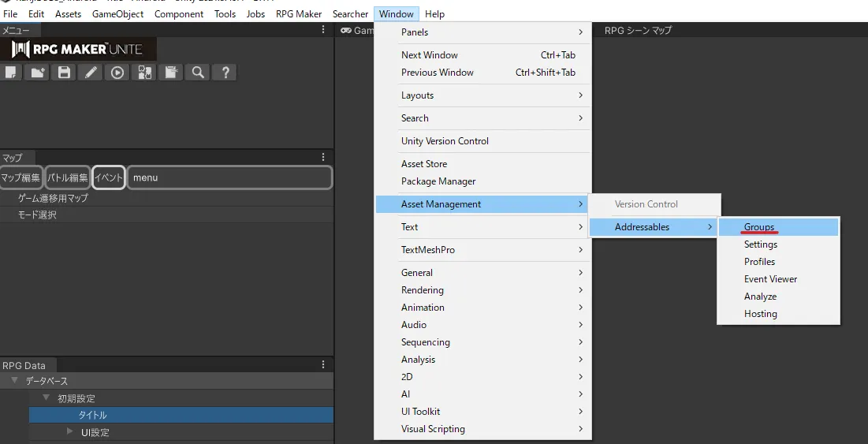Open the Edit menu
This screenshot has width=868, height=444.
point(36,14)
